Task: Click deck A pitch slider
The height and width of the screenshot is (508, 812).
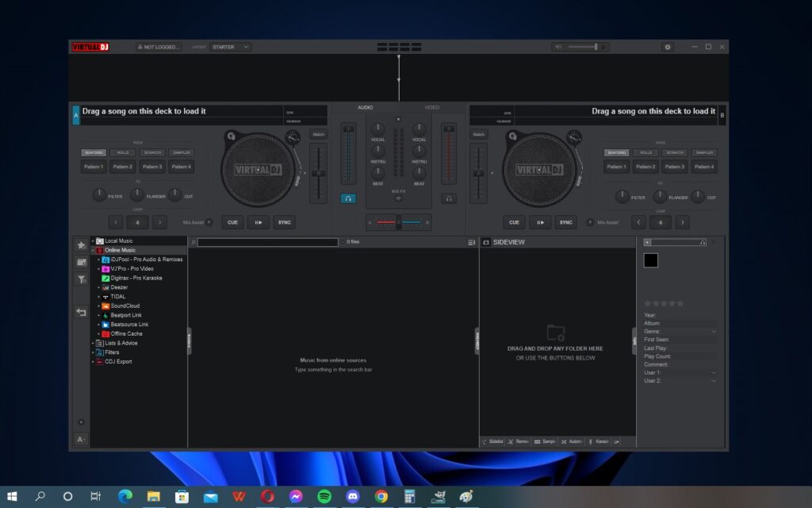Action: coord(319,173)
